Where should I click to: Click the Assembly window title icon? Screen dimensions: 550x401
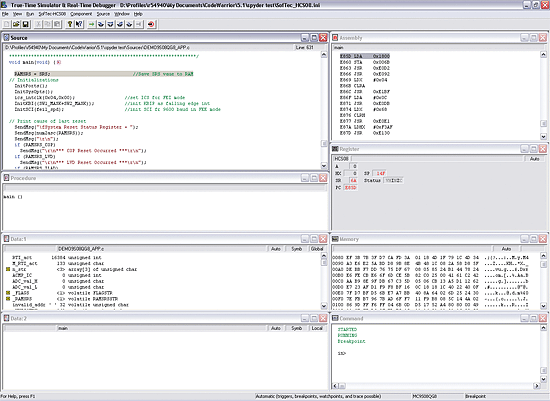coord(335,38)
